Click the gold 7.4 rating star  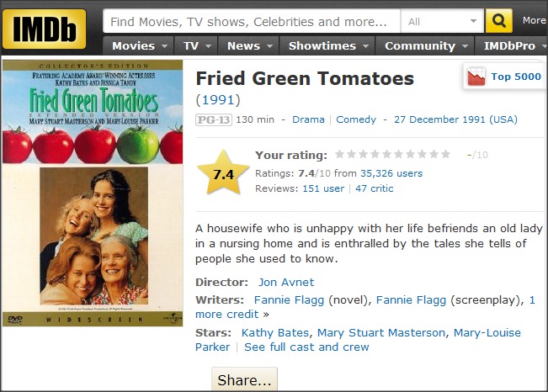(223, 175)
